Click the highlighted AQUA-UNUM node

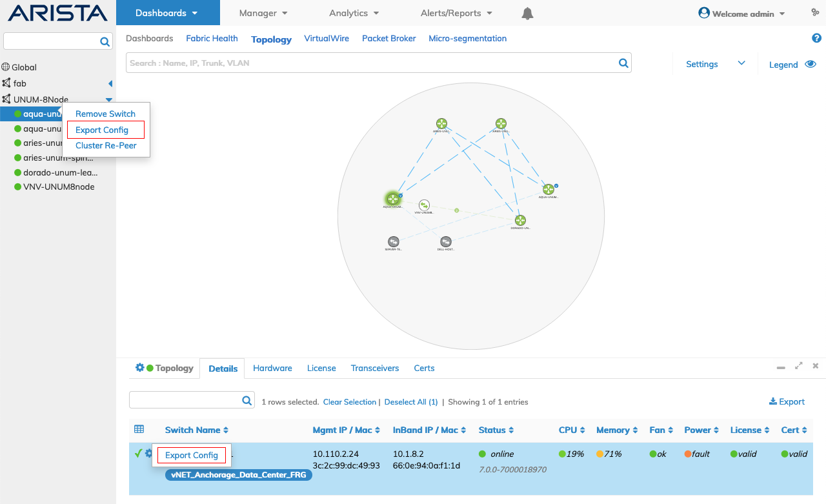coord(393,199)
